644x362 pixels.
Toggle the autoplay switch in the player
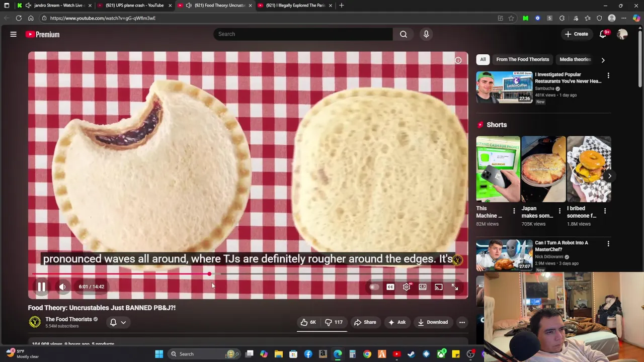click(374, 287)
